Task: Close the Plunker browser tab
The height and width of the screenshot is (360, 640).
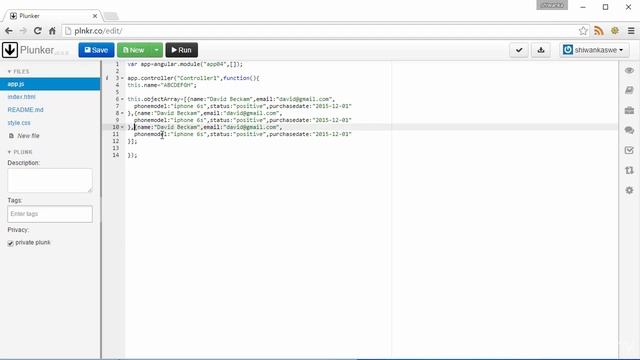Action: pyautogui.click(x=95, y=16)
